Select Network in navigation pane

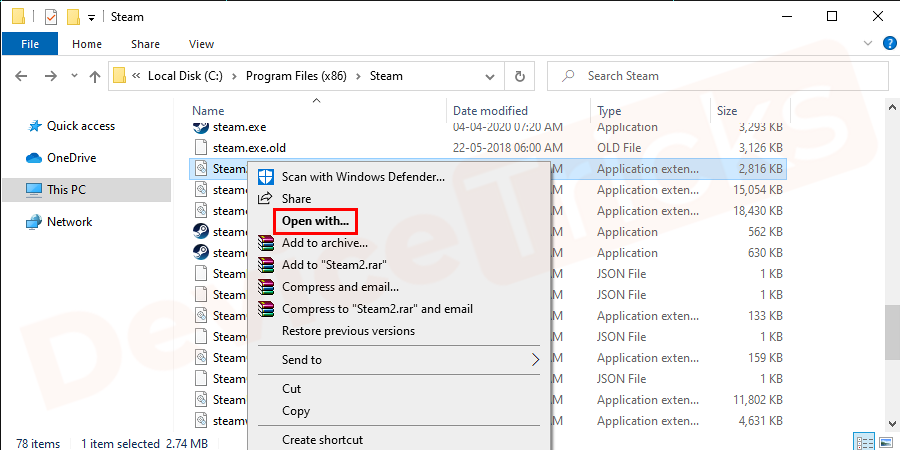point(69,222)
